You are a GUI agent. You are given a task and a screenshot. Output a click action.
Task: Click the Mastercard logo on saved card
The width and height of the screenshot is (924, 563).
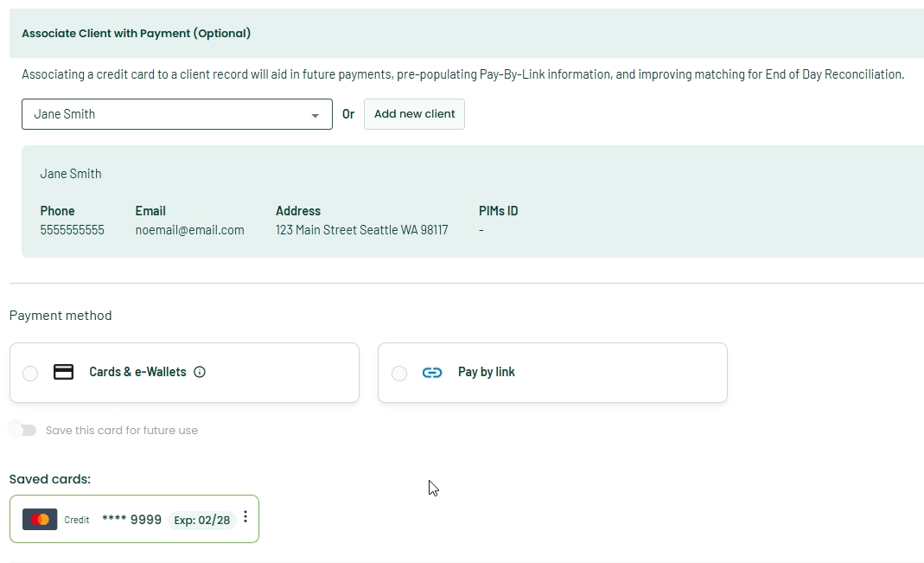click(40, 520)
